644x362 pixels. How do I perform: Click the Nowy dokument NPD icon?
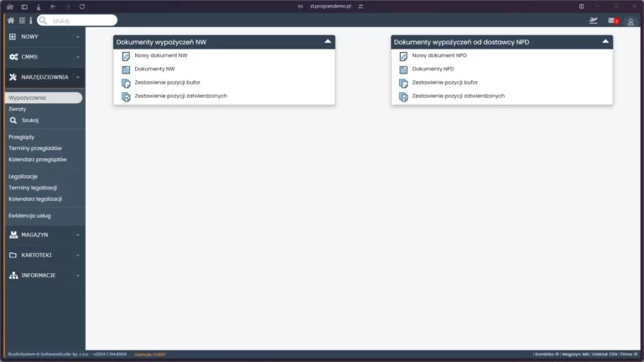pos(403,56)
